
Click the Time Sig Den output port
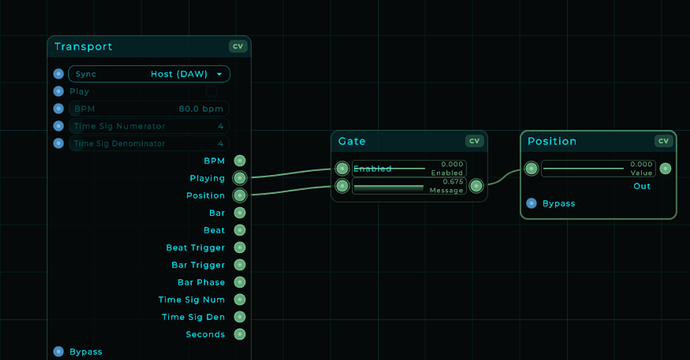[239, 317]
